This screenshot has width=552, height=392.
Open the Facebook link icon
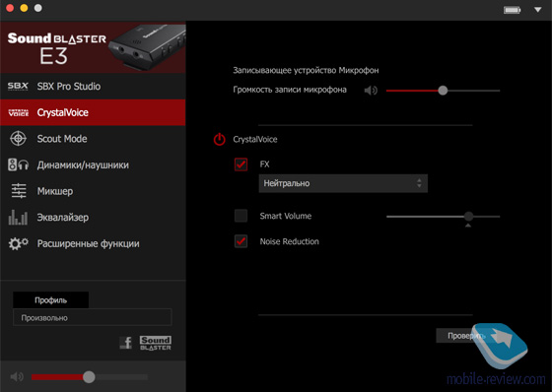pos(126,343)
